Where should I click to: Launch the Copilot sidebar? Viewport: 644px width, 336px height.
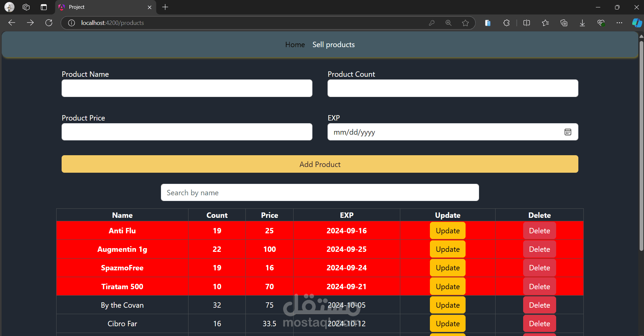(x=637, y=23)
